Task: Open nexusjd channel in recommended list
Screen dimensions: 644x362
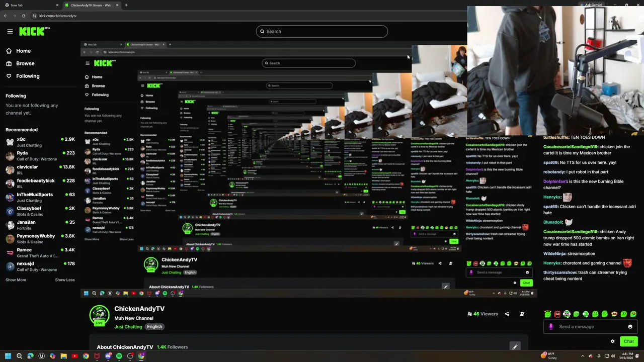Action: tap(40, 266)
